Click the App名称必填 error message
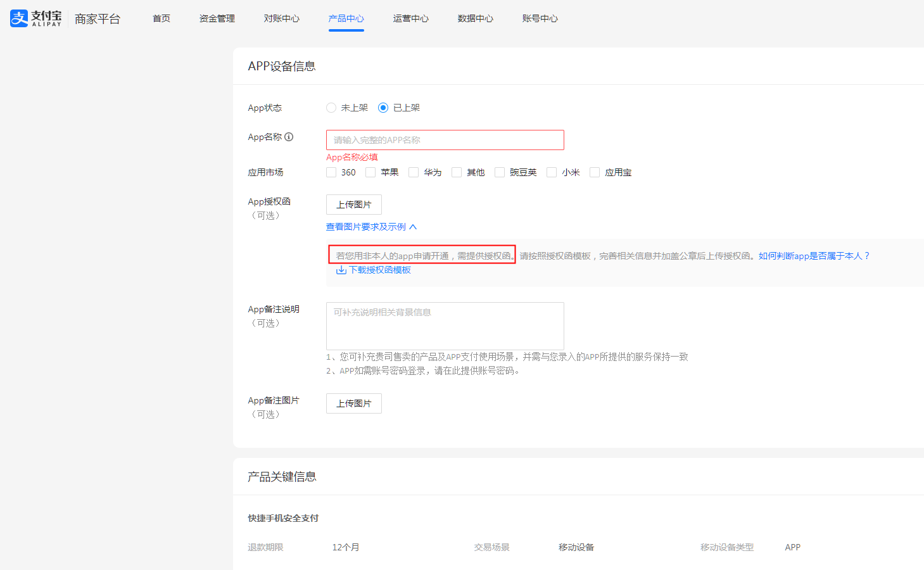 click(x=352, y=157)
